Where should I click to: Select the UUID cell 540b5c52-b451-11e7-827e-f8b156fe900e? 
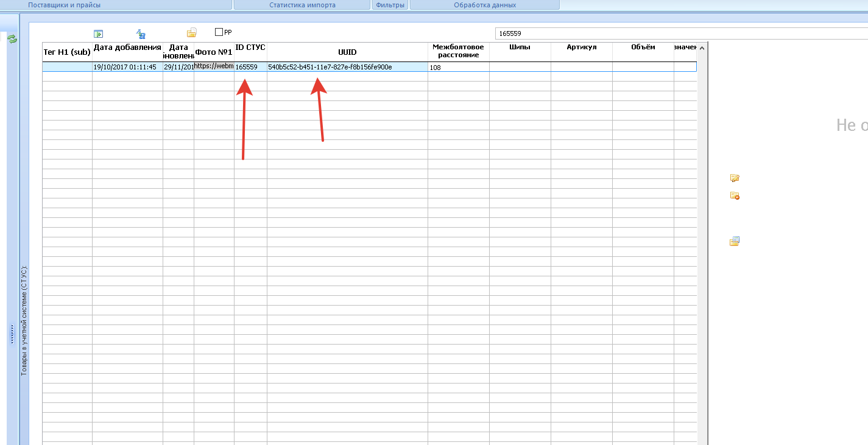pos(347,67)
